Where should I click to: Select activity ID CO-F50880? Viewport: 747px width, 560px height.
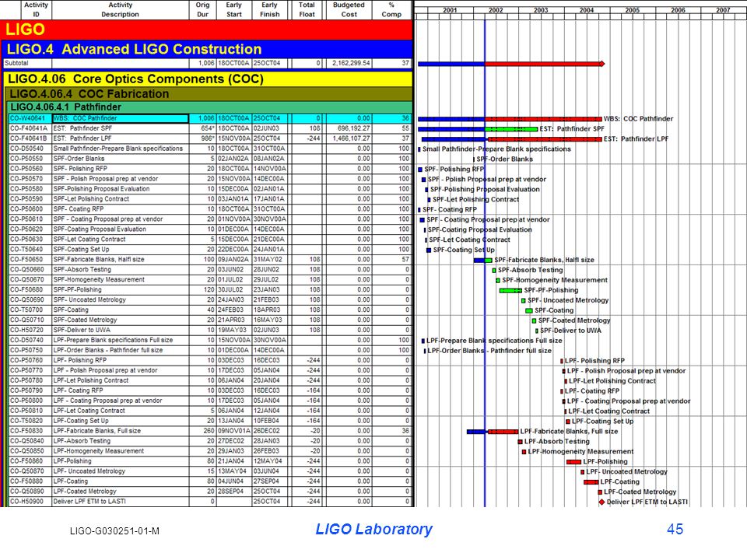26,481
